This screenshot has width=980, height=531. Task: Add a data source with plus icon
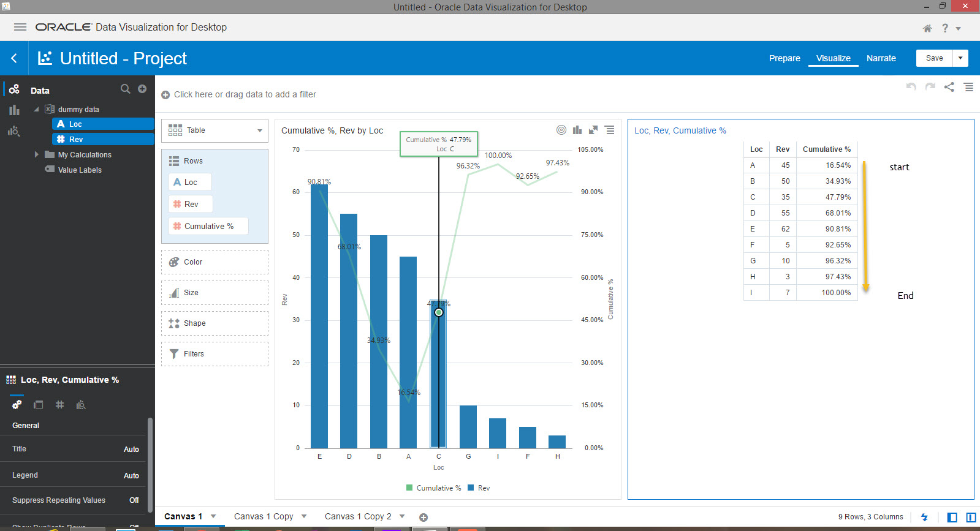coord(142,89)
